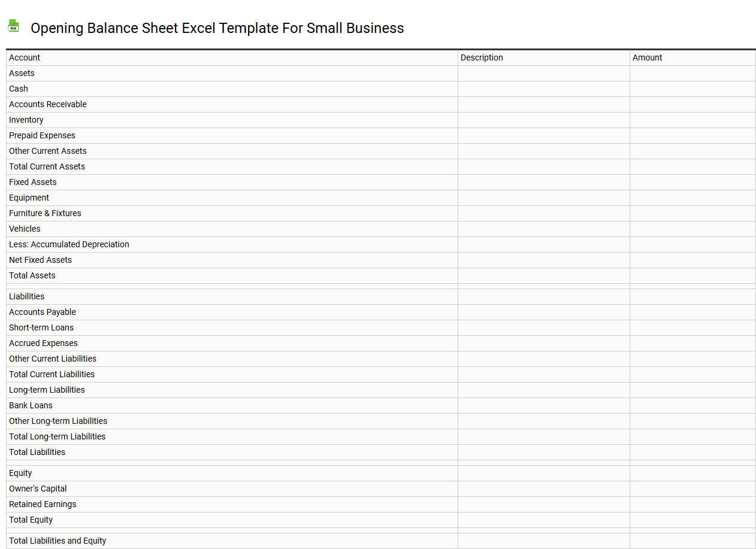Select the Total Current Assets row
The image size is (756, 549).
[47, 166]
